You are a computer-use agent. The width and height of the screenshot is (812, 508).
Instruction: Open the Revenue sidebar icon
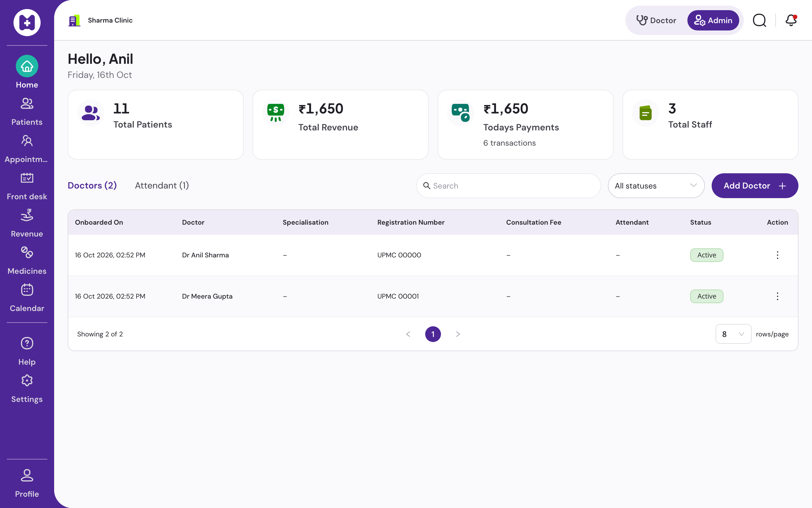[x=27, y=215]
